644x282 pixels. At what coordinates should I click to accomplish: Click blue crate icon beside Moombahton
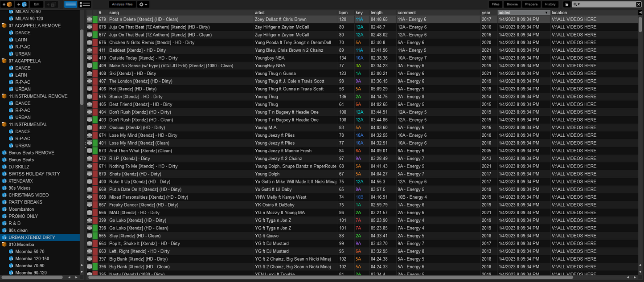point(4,209)
